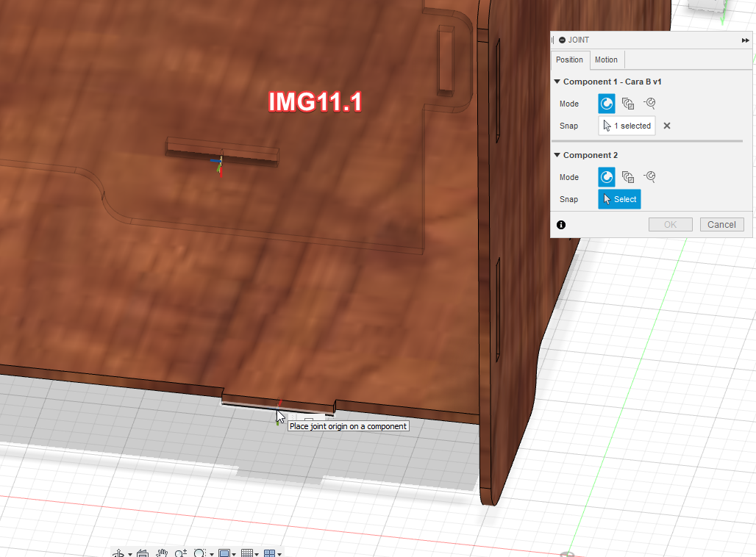Image resolution: width=756 pixels, height=557 pixels.
Task: Open Display Settings monitor icon
Action: pos(224,553)
